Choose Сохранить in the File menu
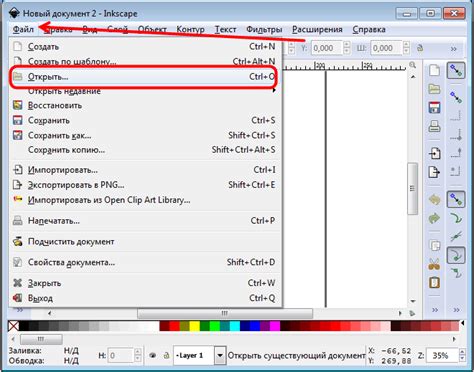This screenshot has height=372, width=474. click(x=145, y=120)
